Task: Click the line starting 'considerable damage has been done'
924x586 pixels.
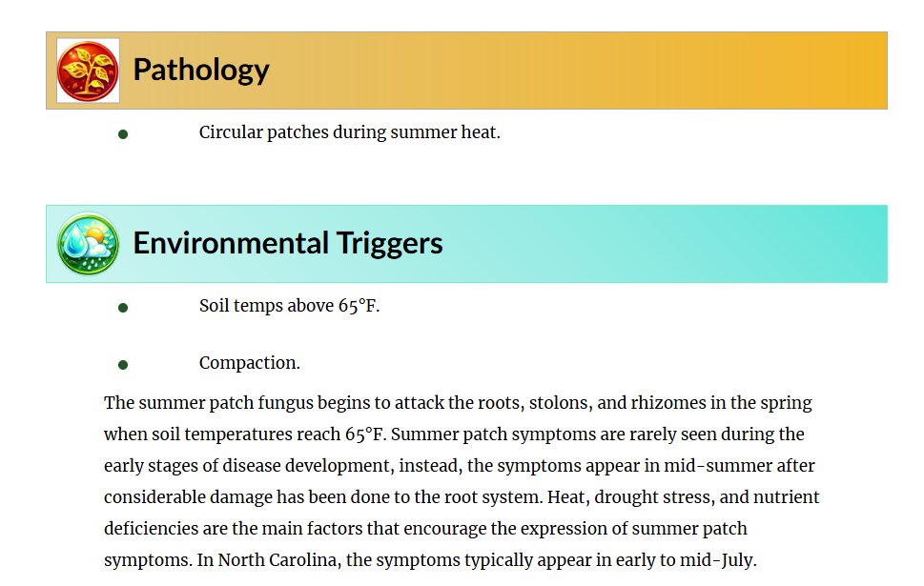Action: (x=462, y=497)
